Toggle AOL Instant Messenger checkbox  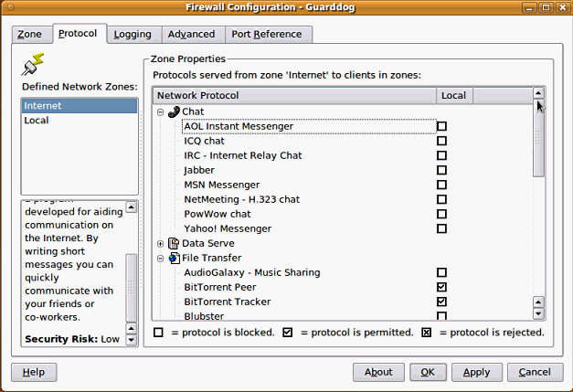(441, 126)
